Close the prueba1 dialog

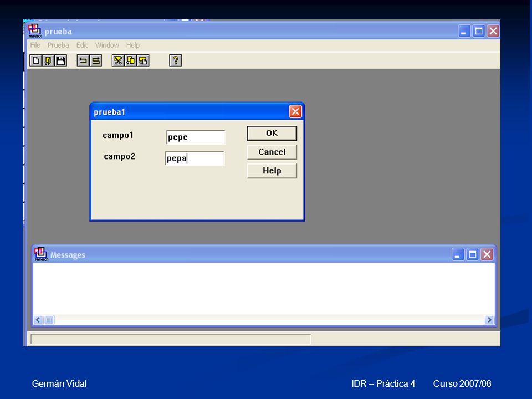tap(295, 111)
